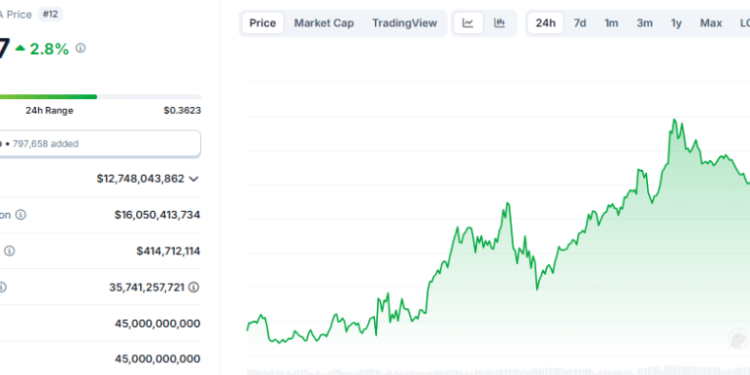Show info icon left of $16,050,413,734
Viewport: 750px width, 375px height.
[x=21, y=215]
